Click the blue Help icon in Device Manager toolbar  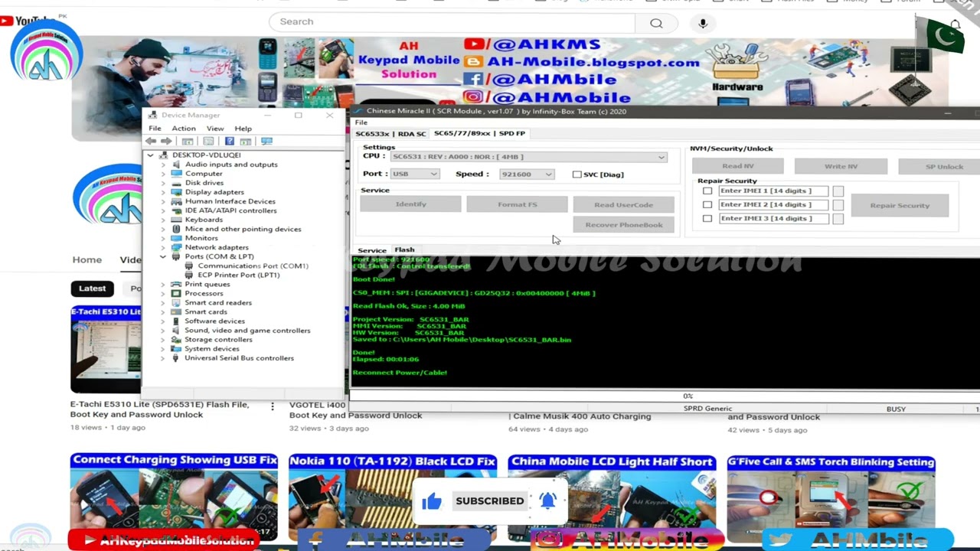229,142
